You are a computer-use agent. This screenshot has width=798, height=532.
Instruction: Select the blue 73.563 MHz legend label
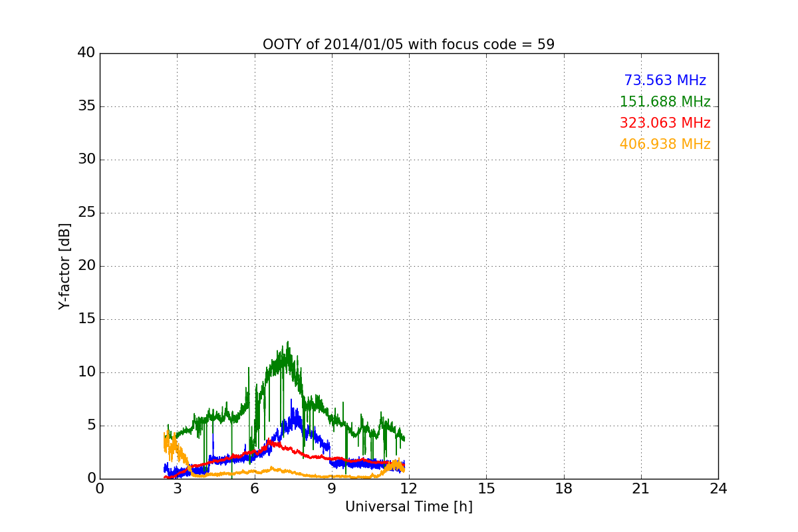665,80
